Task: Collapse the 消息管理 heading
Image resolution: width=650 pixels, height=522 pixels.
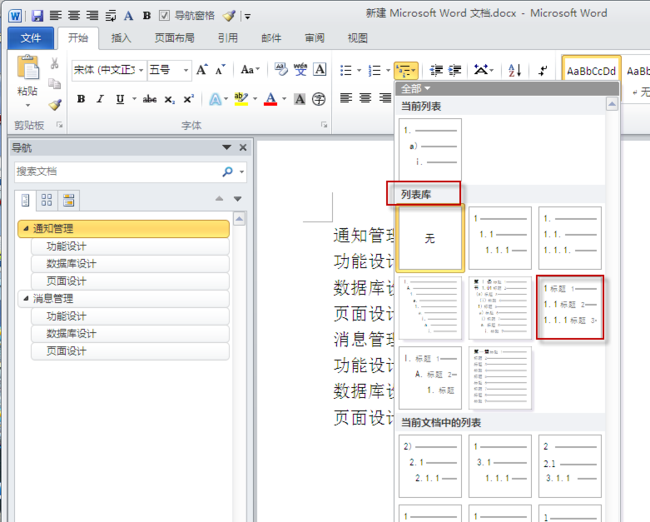Action: pos(26,299)
